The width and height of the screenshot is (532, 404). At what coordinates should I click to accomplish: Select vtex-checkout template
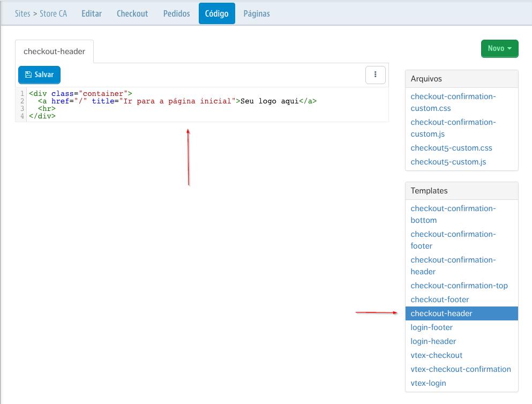tap(436, 355)
